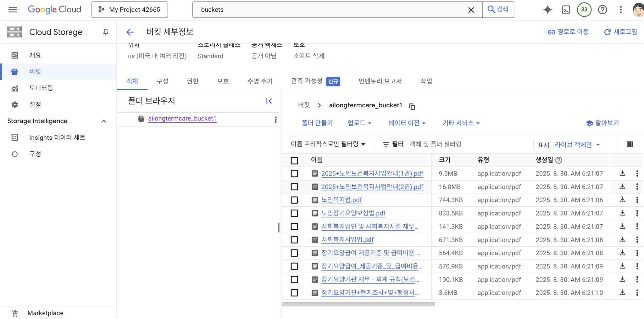Open notifications badge showing 33
This screenshot has height=319, width=644.
[x=584, y=9]
